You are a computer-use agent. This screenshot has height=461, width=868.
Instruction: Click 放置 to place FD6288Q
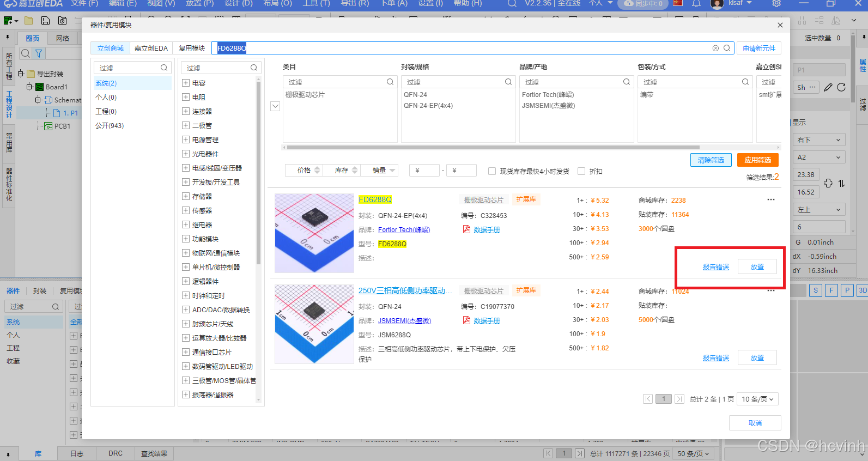coord(757,266)
